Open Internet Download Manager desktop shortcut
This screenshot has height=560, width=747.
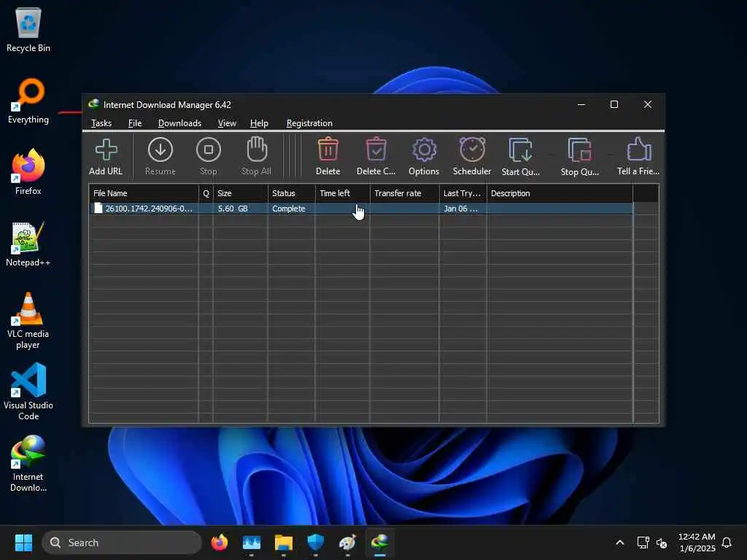point(28,463)
